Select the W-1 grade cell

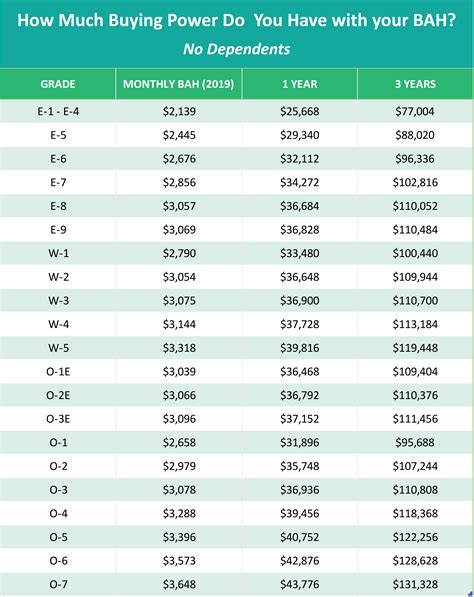[x=58, y=253]
